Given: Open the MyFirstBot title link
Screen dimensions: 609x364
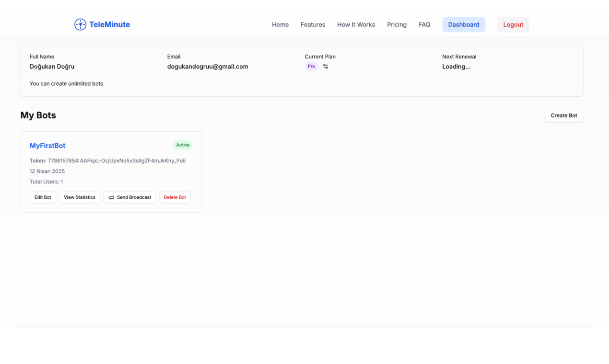Looking at the screenshot, I should click(47, 146).
